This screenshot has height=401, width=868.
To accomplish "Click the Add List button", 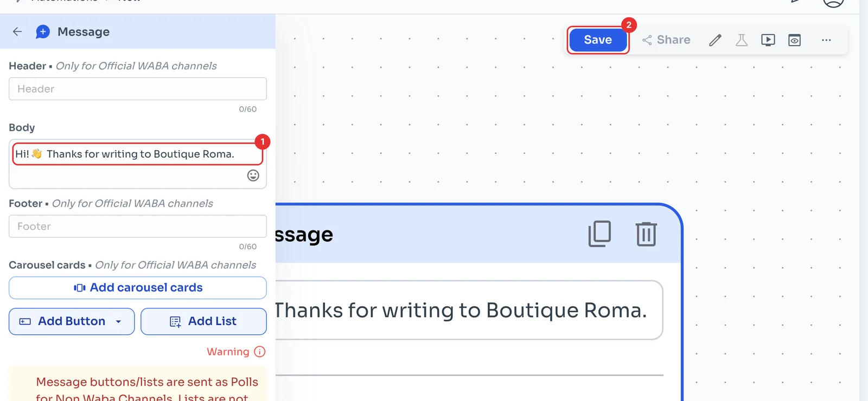I will [203, 321].
